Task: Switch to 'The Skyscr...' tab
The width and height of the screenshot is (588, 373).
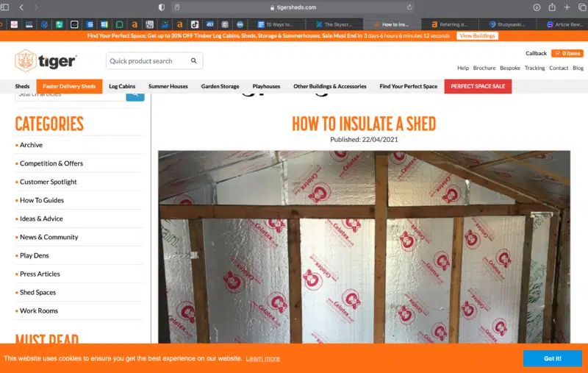Action: click(x=334, y=24)
